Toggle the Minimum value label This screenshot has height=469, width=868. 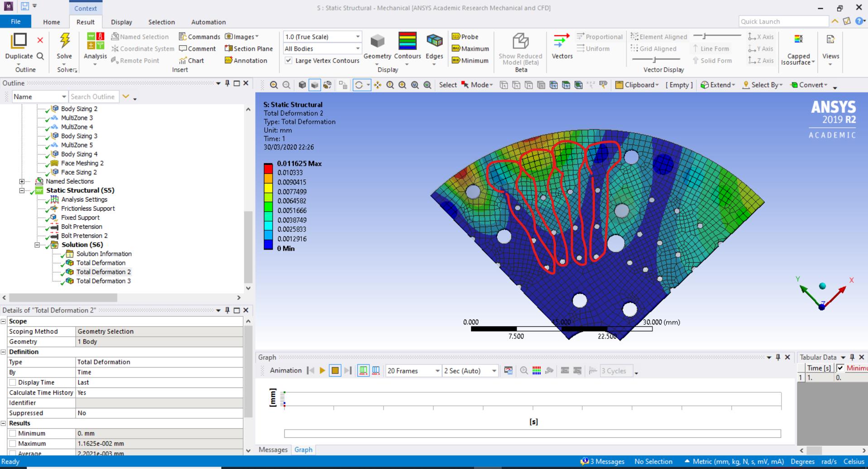[x=470, y=60]
